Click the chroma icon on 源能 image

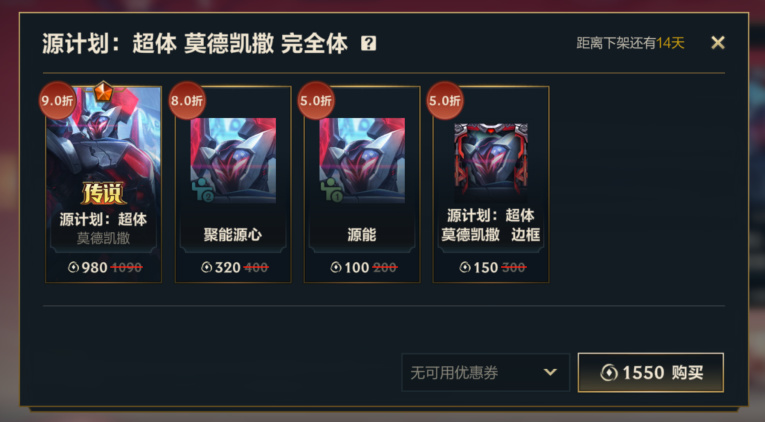click(331, 190)
